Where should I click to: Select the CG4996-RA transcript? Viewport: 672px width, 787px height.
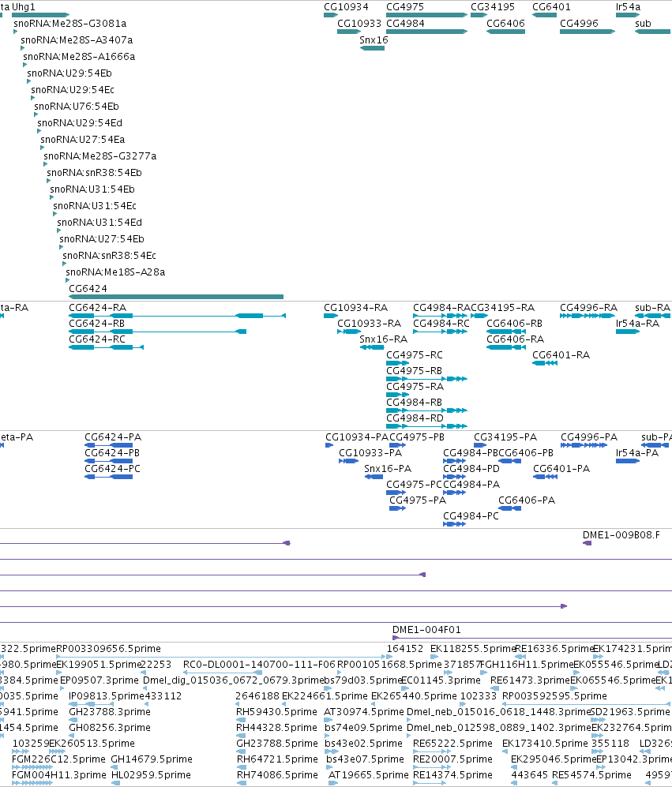pos(588,316)
